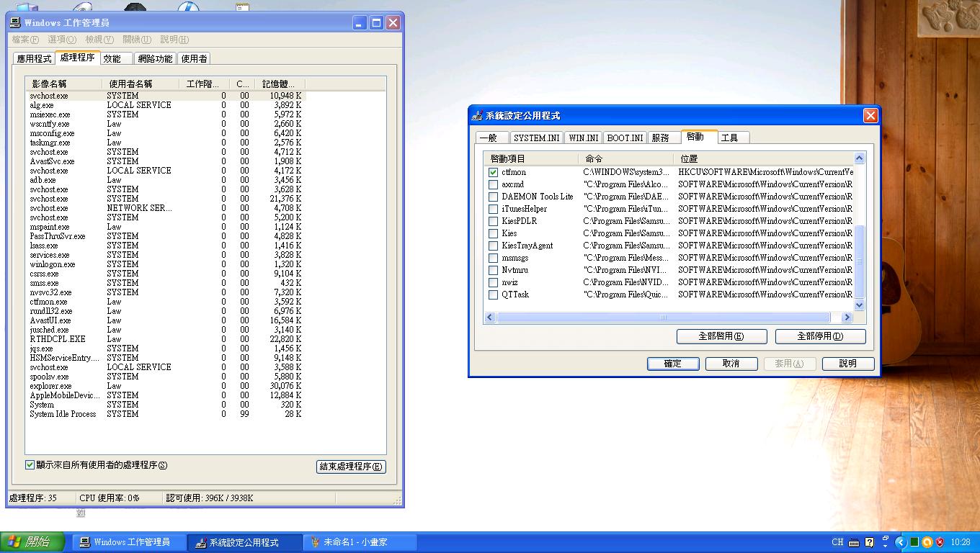Toggle 顯示來自所有使用者的處理程序 checkbox
The image size is (980, 553).
(30, 465)
